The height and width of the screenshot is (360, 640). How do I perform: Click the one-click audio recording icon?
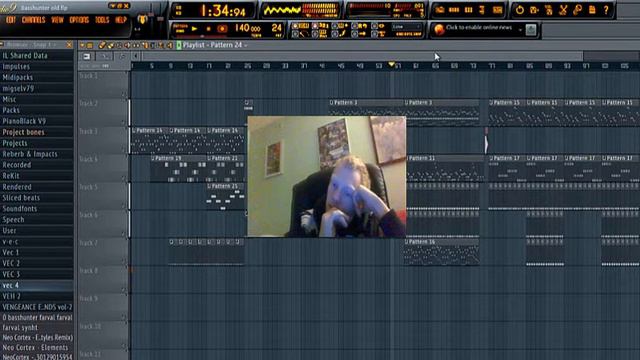578,10
